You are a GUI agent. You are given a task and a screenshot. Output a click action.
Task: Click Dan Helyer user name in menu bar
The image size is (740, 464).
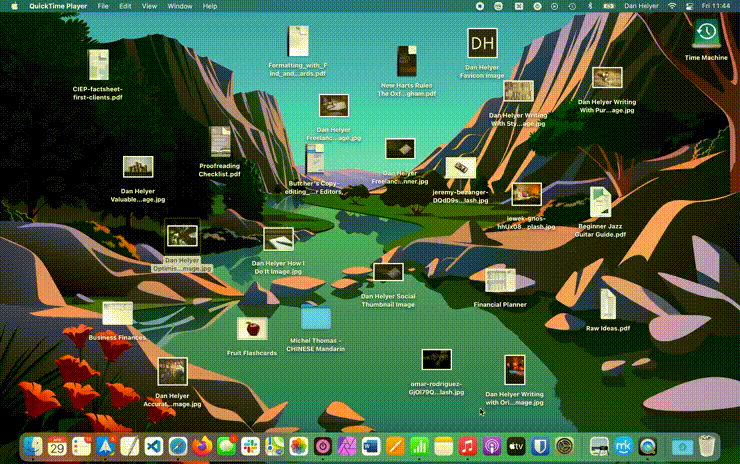(641, 6)
